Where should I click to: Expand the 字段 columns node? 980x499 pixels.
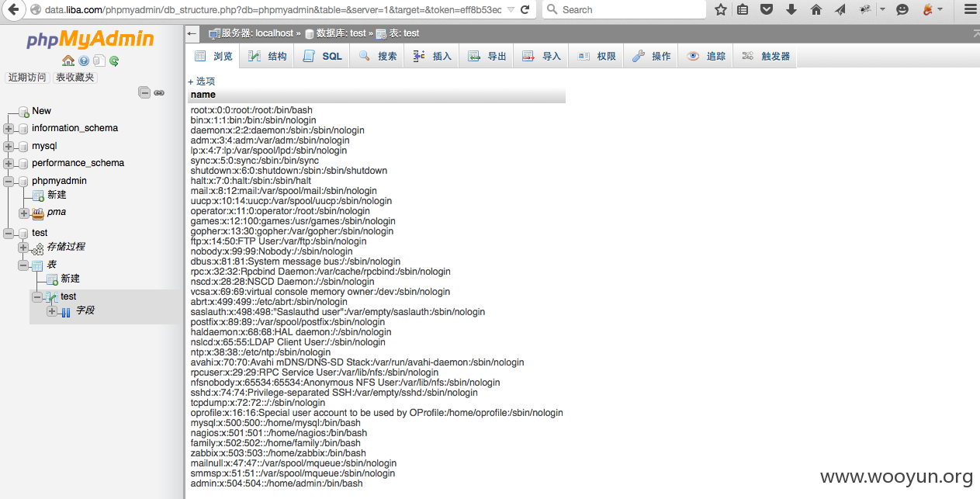pyautogui.click(x=52, y=310)
